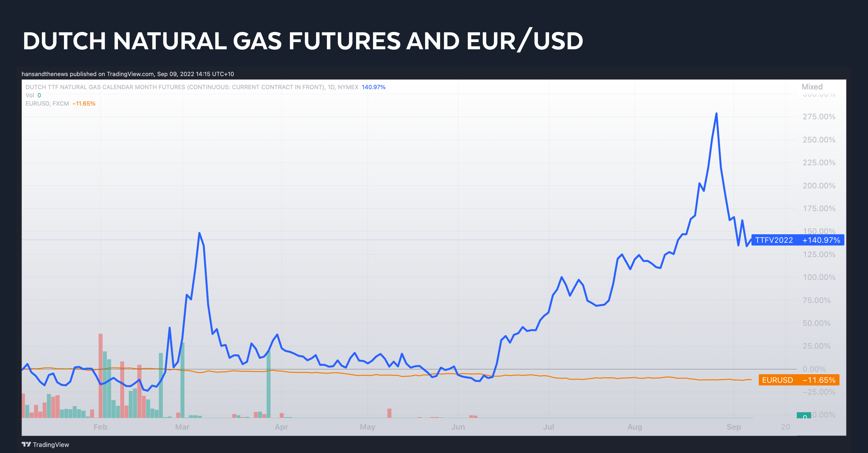Click the Vol indicator legend label
Viewport: 868px width, 453px height.
pyautogui.click(x=30, y=95)
